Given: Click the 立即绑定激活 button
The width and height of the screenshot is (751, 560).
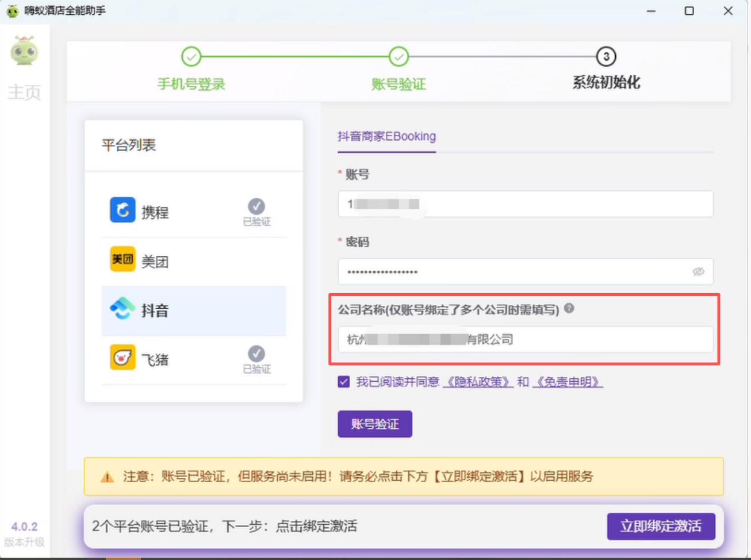Looking at the screenshot, I should coord(661,526).
